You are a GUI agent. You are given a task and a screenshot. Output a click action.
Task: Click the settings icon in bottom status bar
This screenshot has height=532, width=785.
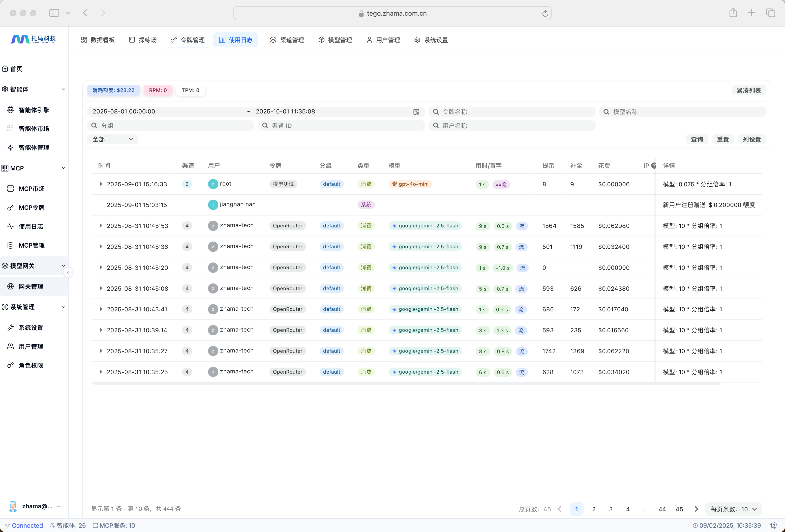pos(773,525)
